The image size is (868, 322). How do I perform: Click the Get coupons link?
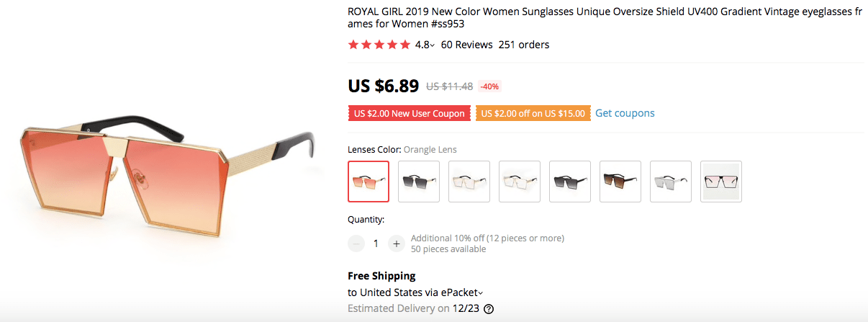click(x=625, y=113)
